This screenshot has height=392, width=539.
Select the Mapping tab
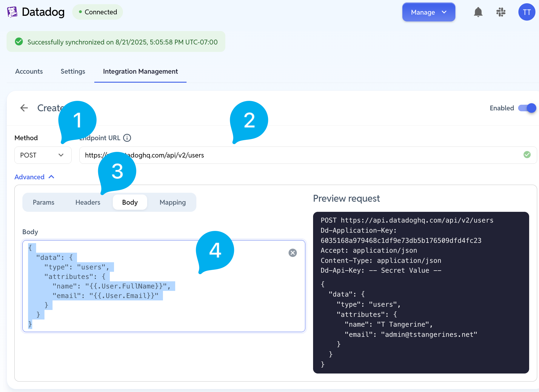pyautogui.click(x=173, y=202)
